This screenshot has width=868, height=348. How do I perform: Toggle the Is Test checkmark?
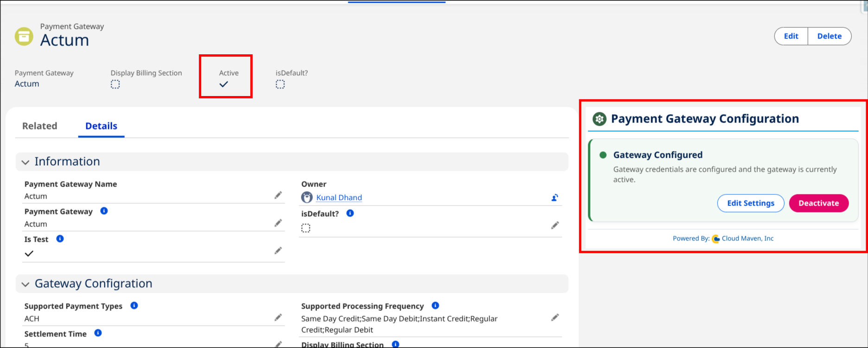click(x=29, y=253)
